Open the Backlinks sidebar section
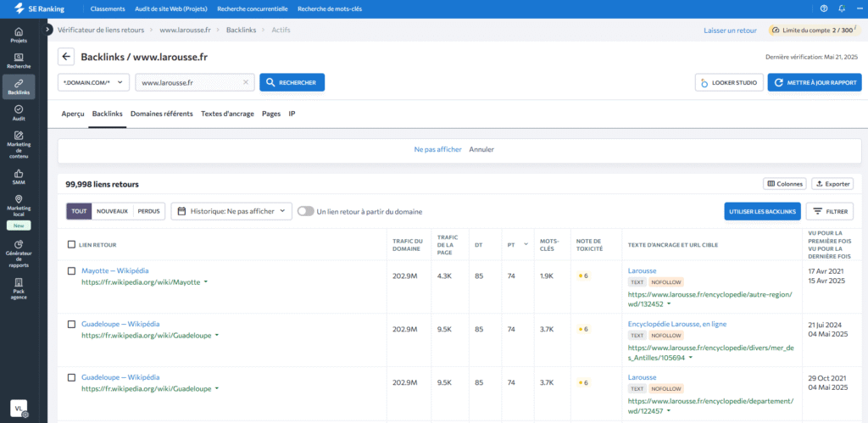 (x=19, y=87)
